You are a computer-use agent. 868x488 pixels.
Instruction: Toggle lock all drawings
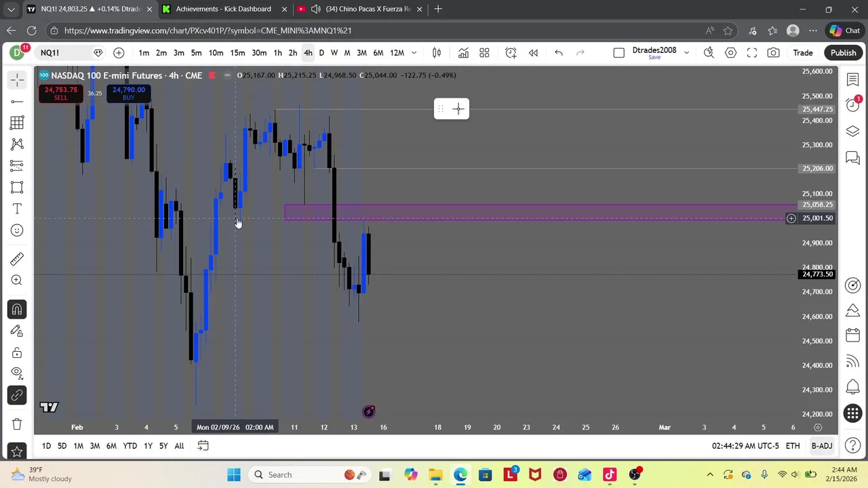[17, 352]
